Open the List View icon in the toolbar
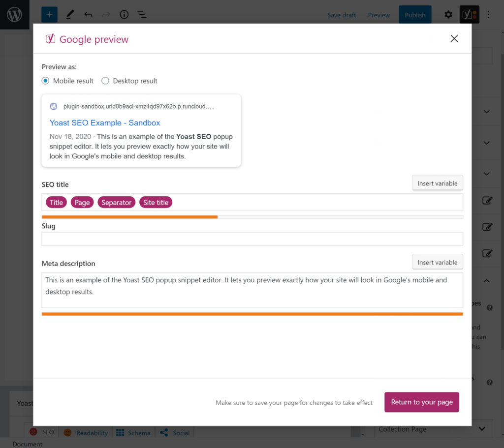The width and height of the screenshot is (504, 448). tap(142, 14)
